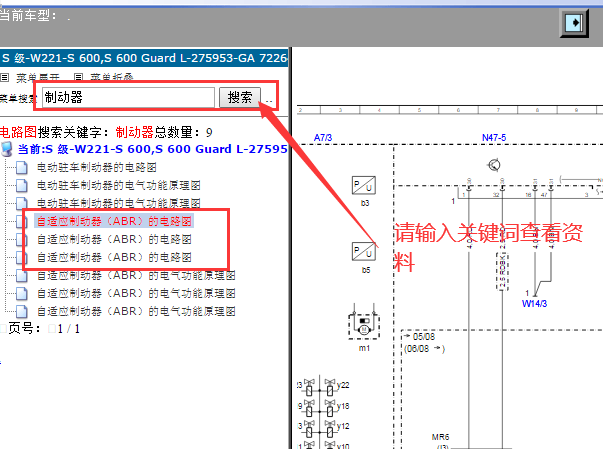The width and height of the screenshot is (603, 449).
Task: Click the transistor symbol below N47-5
Action: (494, 165)
